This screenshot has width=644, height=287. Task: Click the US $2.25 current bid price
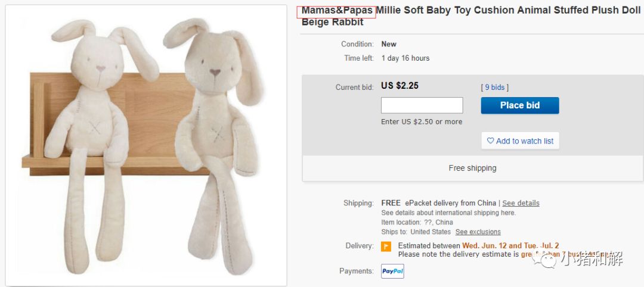click(x=400, y=86)
